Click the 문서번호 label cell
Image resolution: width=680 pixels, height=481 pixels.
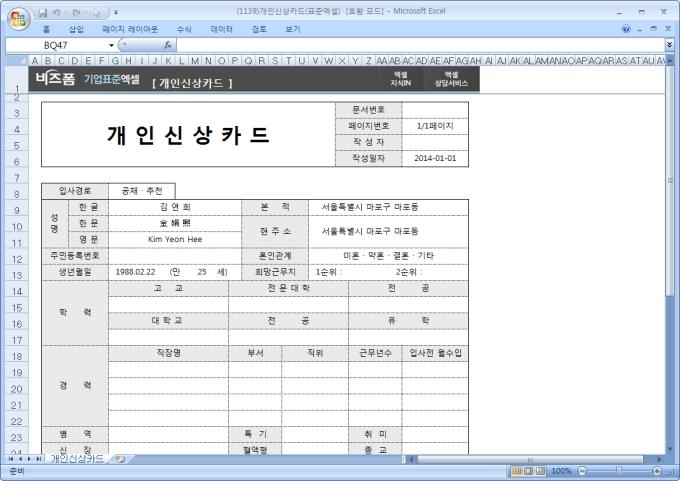coord(369,110)
